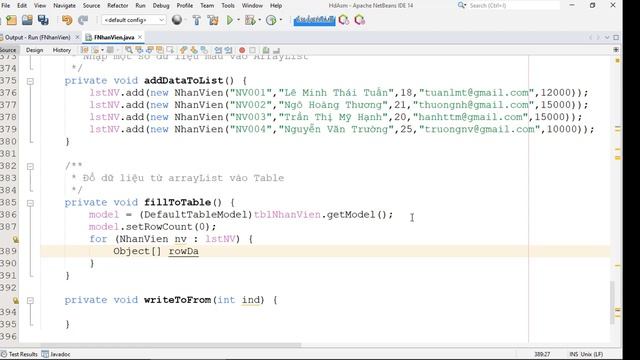Image resolution: width=640 pixels, height=360 pixels.
Task: Close the Output - Run tab
Action: (77, 37)
